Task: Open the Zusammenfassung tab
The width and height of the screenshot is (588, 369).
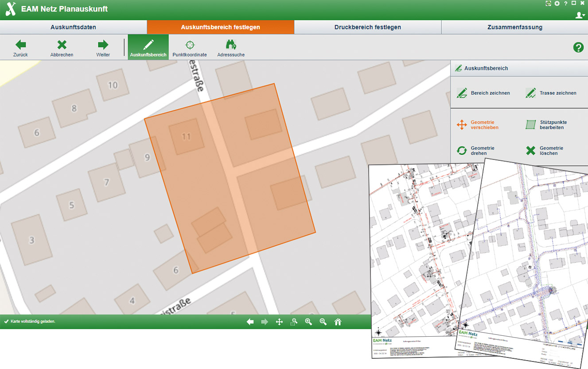Action: 514,27
